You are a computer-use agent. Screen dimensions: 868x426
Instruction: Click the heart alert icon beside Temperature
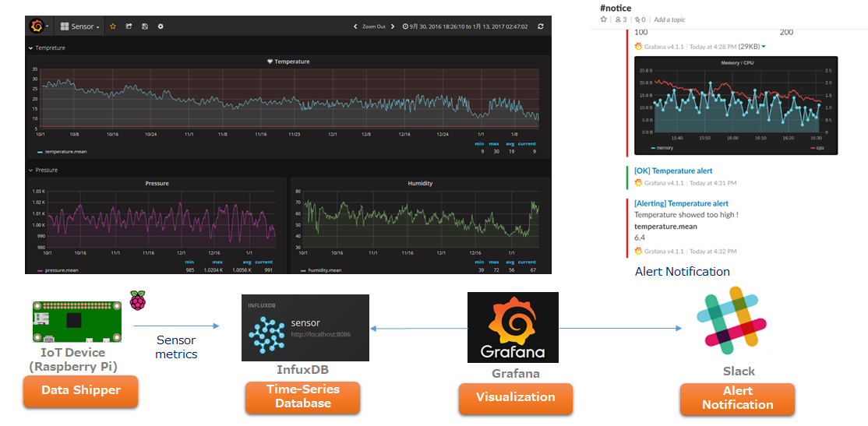pos(270,62)
